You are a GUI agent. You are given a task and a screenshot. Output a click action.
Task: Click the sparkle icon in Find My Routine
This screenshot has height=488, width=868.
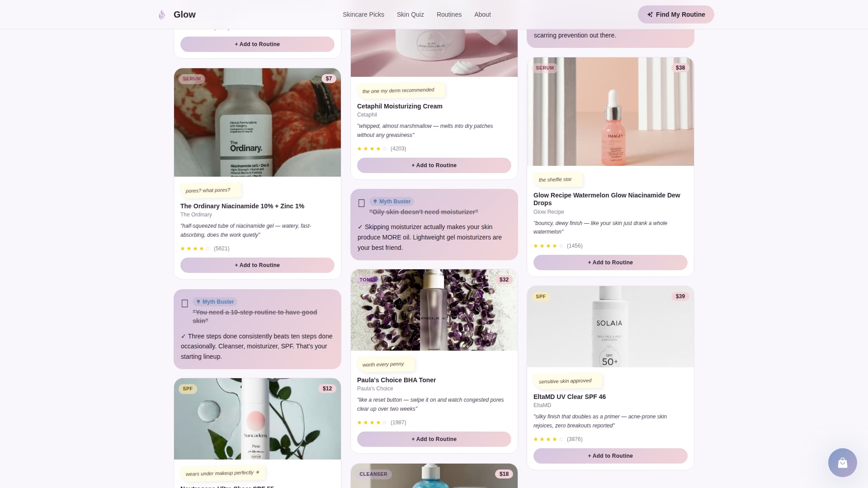[650, 14]
